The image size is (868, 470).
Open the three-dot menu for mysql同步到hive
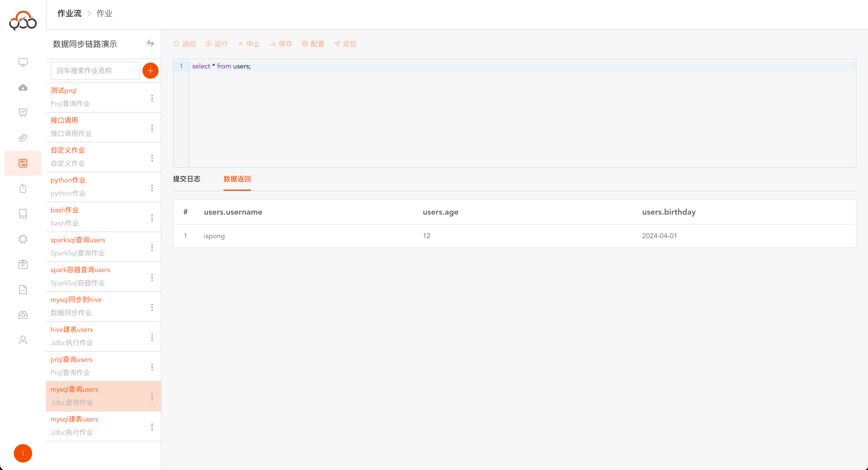click(x=152, y=307)
